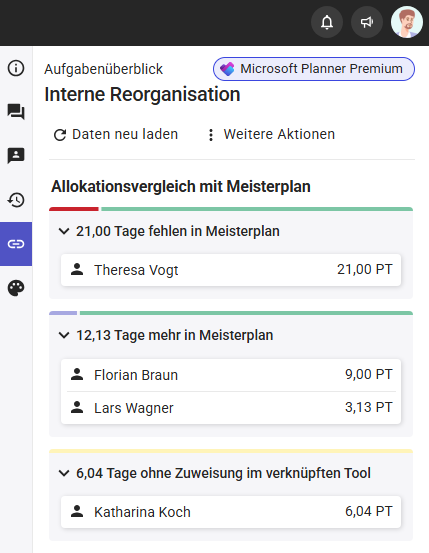
Task: Click the Interne Reorganisation title
Action: click(x=142, y=95)
